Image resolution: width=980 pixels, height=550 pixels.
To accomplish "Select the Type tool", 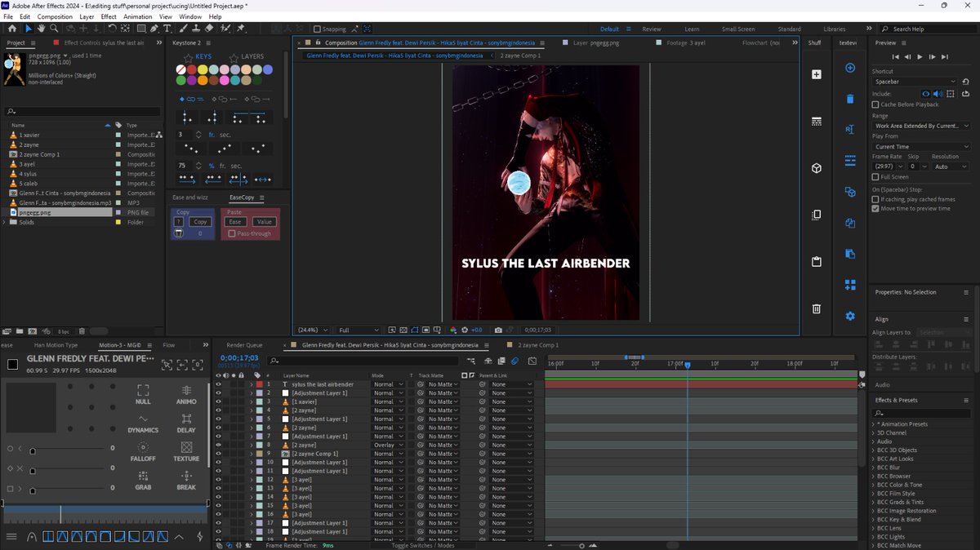I will (167, 29).
